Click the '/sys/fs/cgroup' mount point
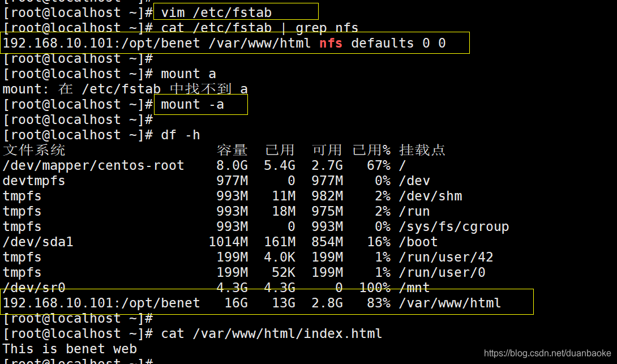The height and width of the screenshot is (364, 617). tap(454, 226)
